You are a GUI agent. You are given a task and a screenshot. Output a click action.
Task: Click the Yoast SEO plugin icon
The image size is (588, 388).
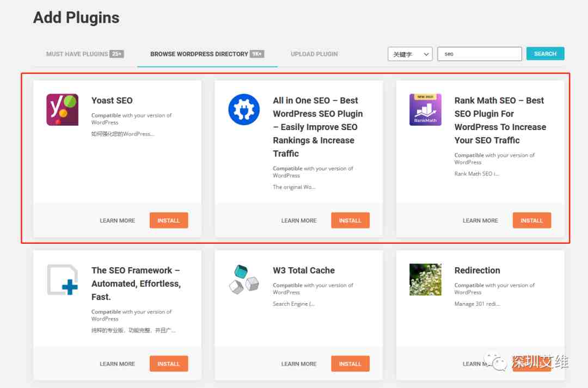62,109
